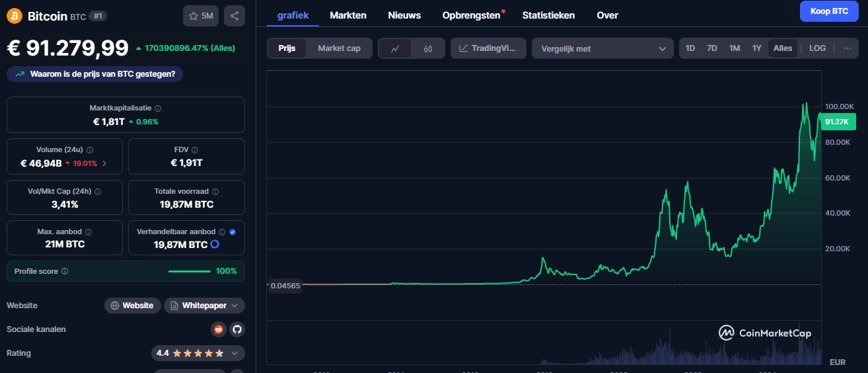The image size is (868, 373).
Task: Open the Opbrengsten tab
Action: (471, 15)
